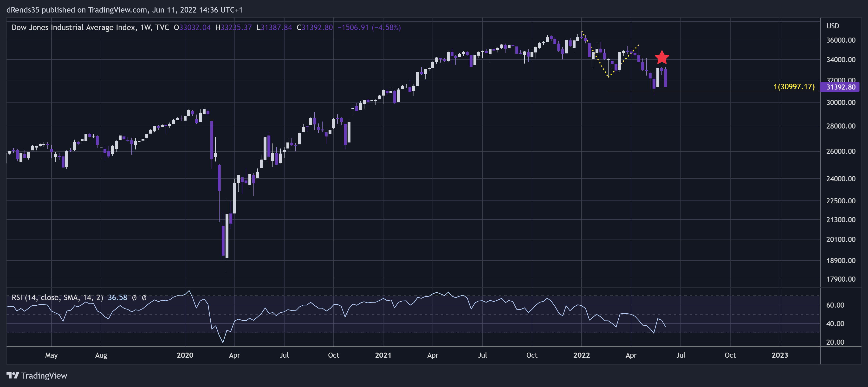Click the March 2020 crash low candle
The width and height of the screenshot is (868, 387).
(x=227, y=236)
